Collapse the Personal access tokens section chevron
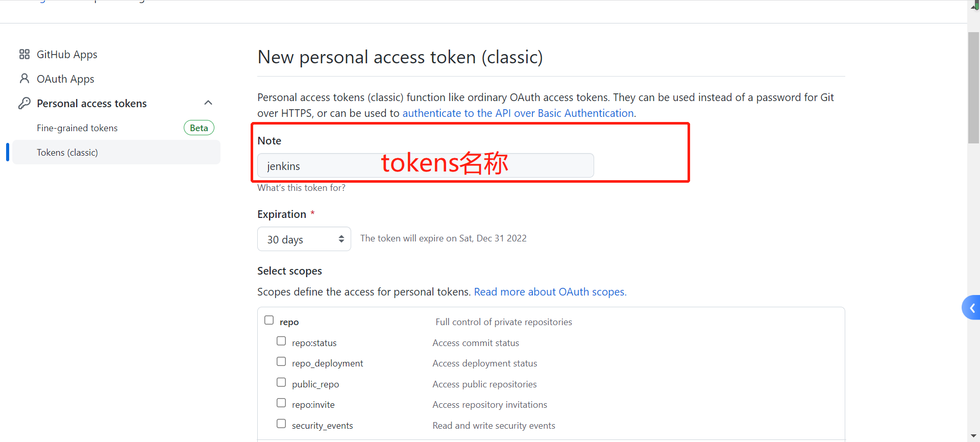 pyautogui.click(x=208, y=103)
